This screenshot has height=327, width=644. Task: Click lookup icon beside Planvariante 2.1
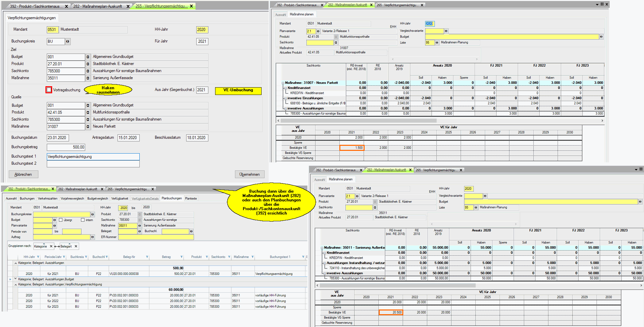coord(318,31)
